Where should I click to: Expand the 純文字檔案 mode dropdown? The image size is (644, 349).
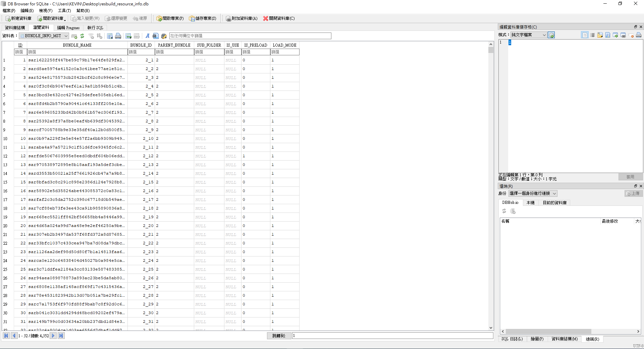(x=528, y=35)
